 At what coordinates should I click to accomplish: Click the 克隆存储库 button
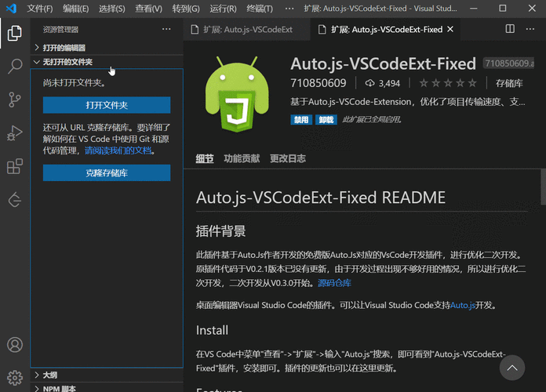[x=107, y=172]
